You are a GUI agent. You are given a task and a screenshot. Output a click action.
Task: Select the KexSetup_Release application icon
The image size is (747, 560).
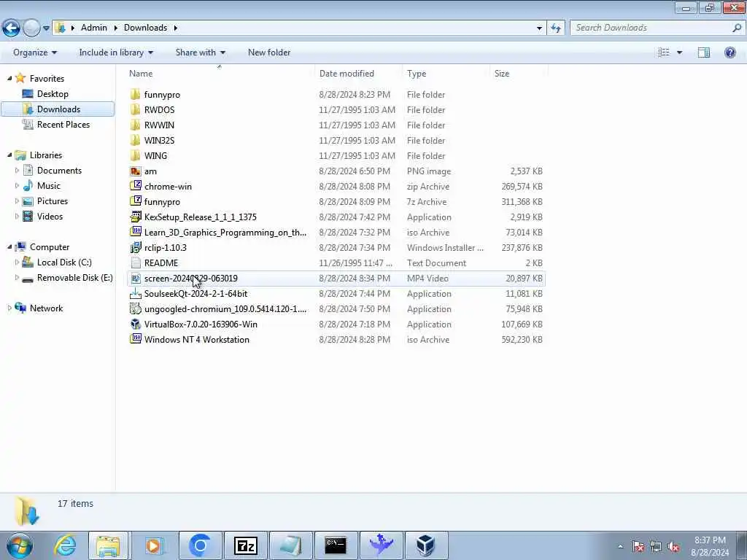tap(135, 217)
